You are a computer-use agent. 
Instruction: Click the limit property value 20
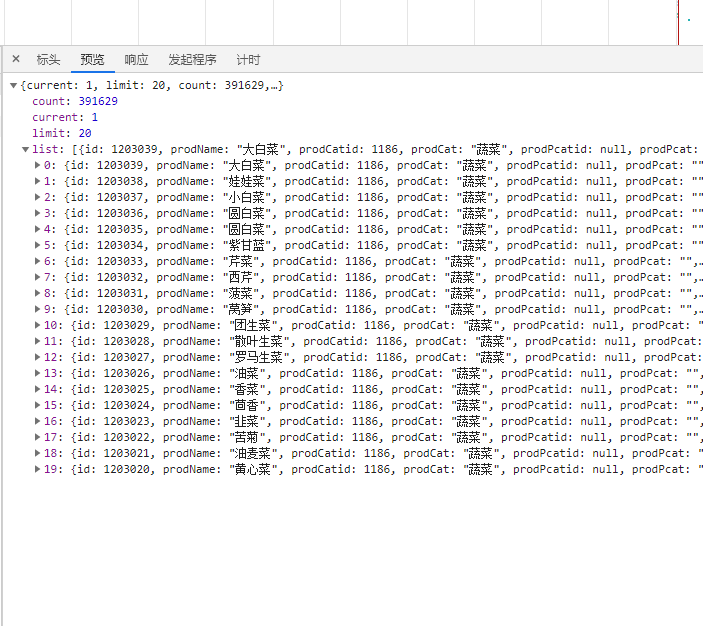(x=85, y=134)
